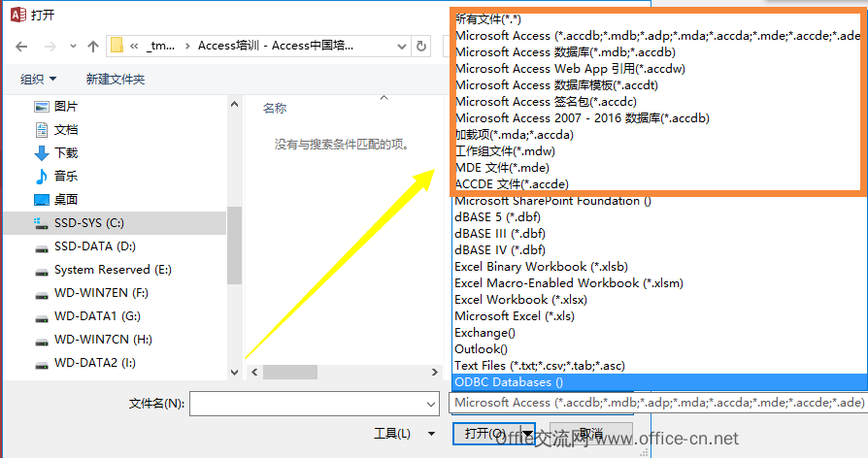Refresh the current folder view
This screenshot has height=458, width=868.
[x=421, y=46]
